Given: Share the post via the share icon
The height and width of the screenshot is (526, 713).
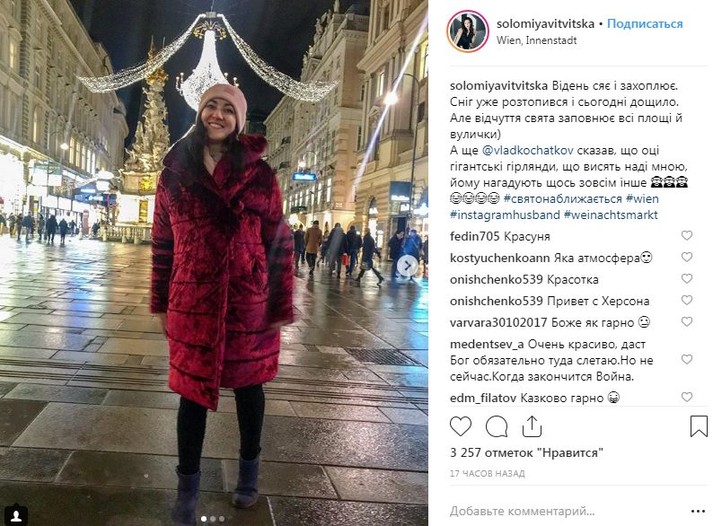Looking at the screenshot, I should pos(532,426).
